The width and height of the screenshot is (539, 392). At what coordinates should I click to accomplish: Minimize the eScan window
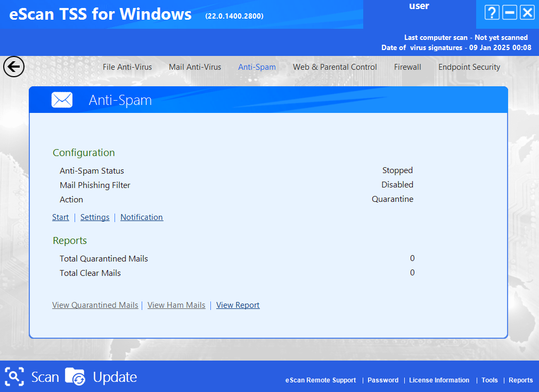(x=509, y=13)
